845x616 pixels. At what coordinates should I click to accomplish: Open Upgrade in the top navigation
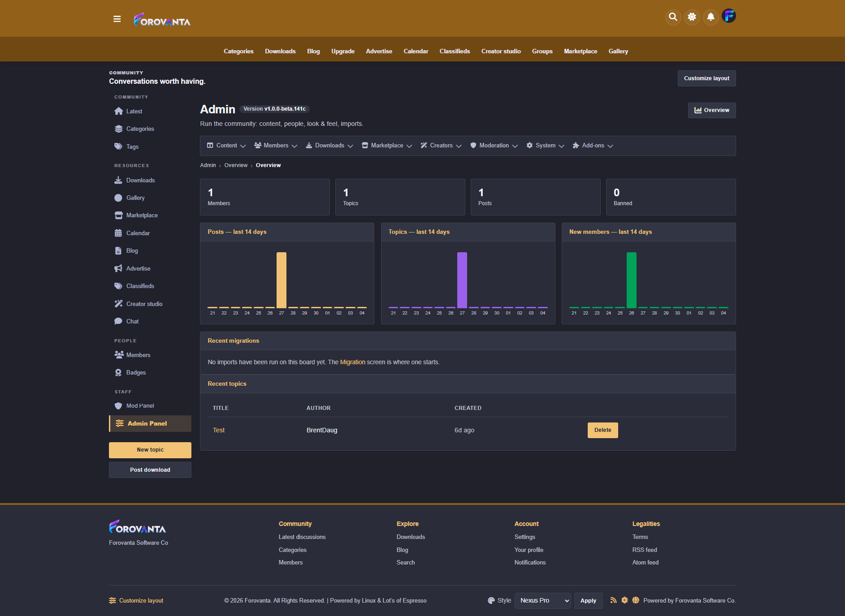343,51
